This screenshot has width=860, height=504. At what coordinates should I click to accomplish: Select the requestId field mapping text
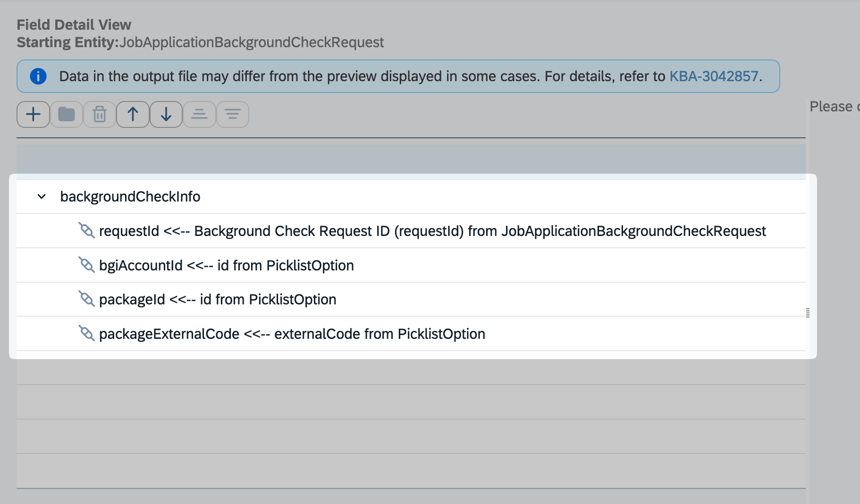coord(432,231)
